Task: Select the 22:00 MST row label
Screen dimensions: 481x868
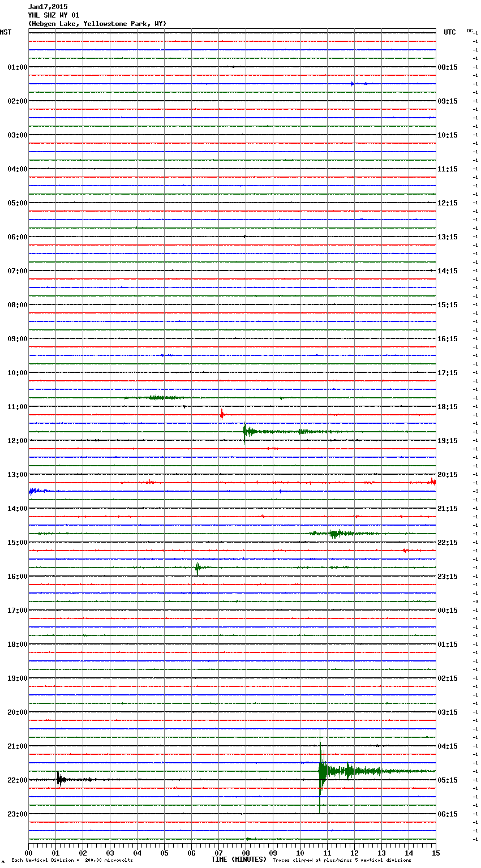Action: pos(18,780)
